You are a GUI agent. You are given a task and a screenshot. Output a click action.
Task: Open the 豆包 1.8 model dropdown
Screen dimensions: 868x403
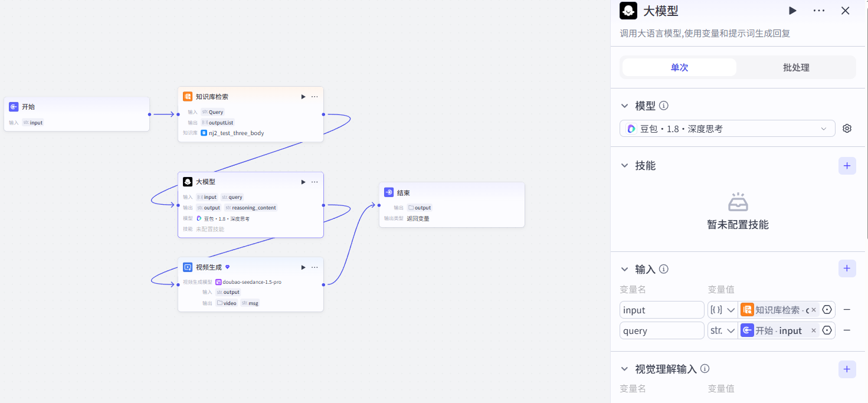727,129
